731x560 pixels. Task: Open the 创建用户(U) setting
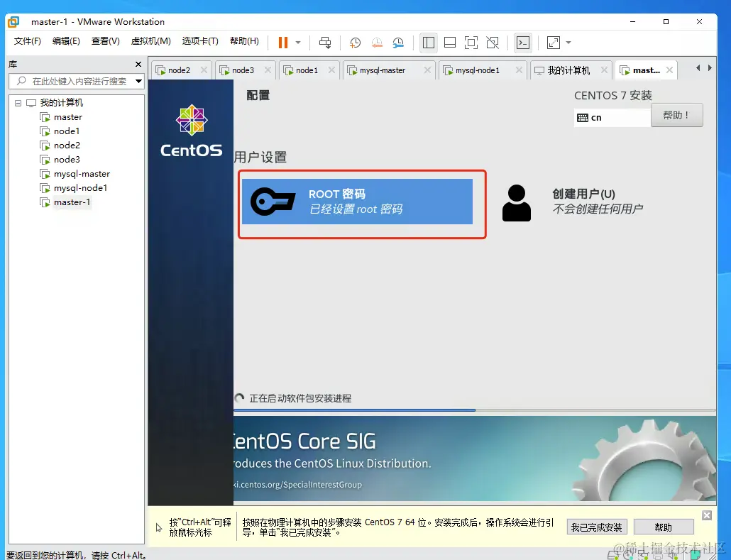[573, 202]
